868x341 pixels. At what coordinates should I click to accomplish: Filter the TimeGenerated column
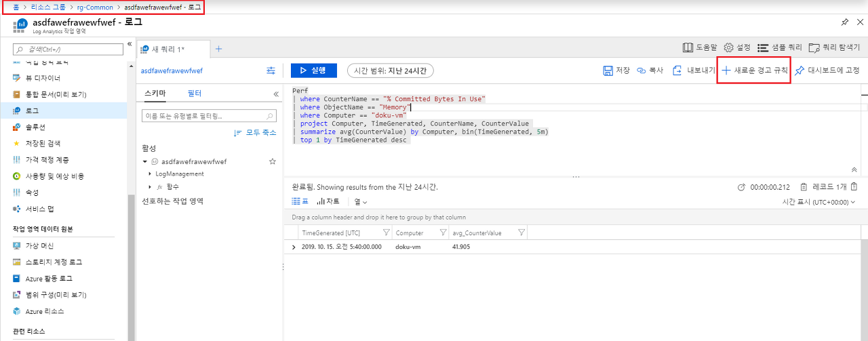point(387,233)
